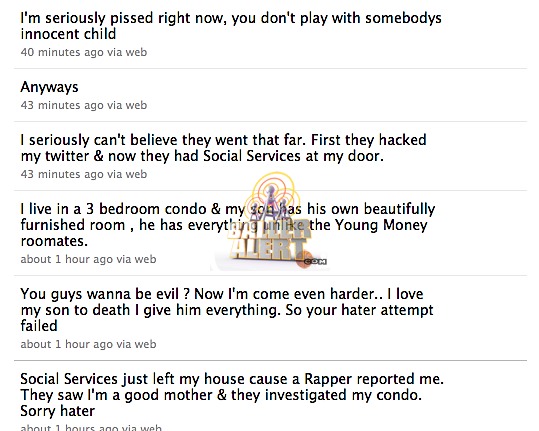Click the 'web' link in first tweet
The height and width of the screenshot is (431, 539).
[x=136, y=52]
